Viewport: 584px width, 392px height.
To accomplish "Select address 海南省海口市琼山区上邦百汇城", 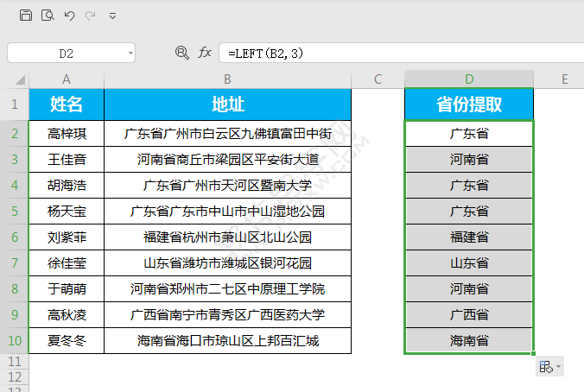I will point(227,341).
